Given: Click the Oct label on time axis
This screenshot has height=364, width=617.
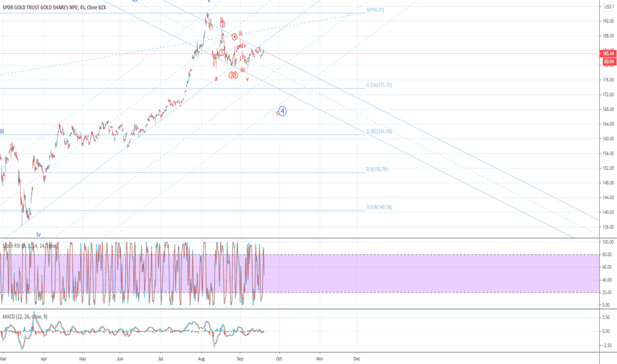Looking at the screenshot, I should (x=279, y=359).
